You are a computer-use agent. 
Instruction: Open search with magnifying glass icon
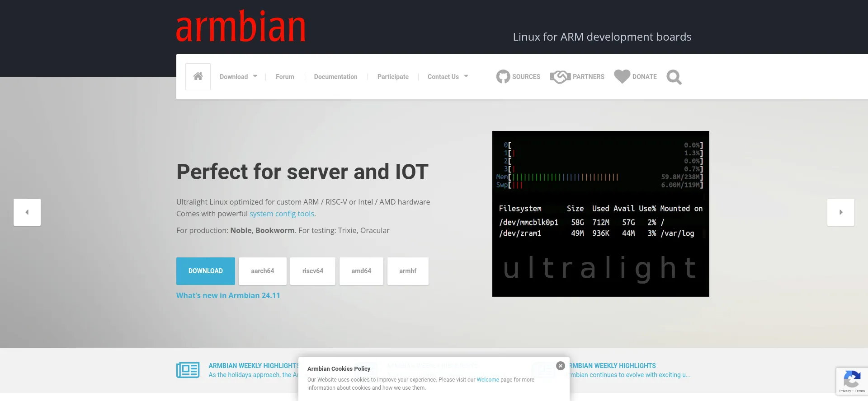pos(674,77)
